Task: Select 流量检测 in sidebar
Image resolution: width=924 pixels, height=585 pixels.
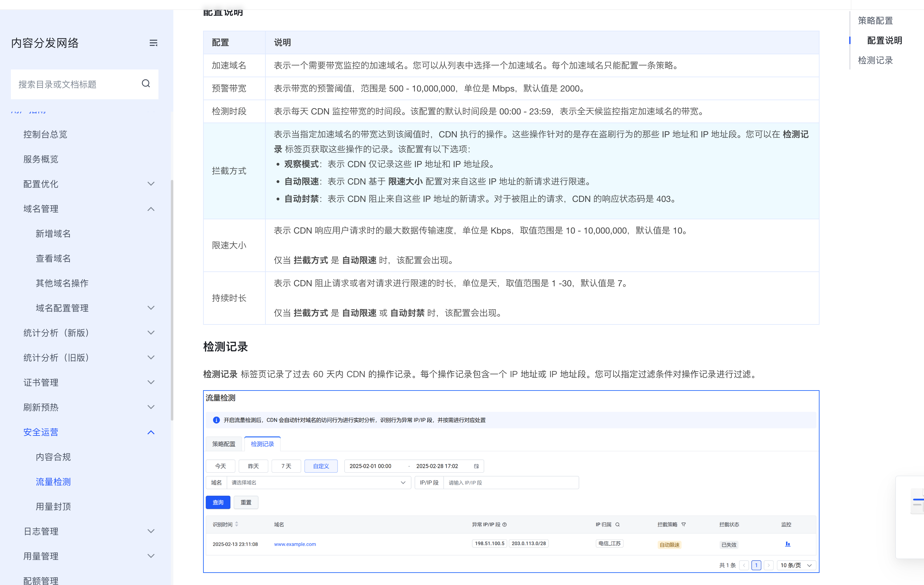Action: click(53, 482)
